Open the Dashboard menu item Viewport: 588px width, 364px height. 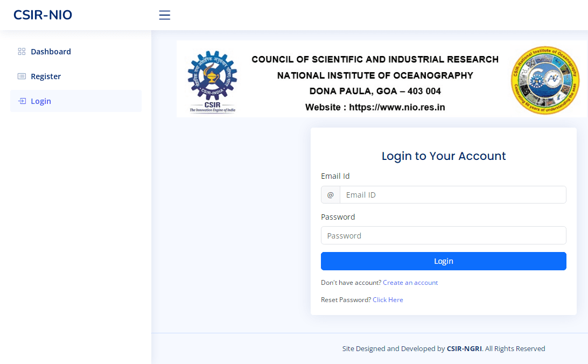point(51,52)
